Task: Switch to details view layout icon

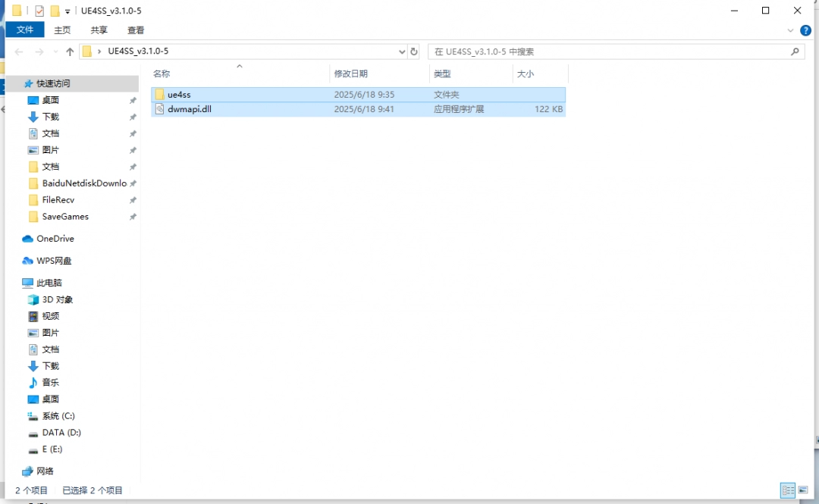Action: click(x=788, y=490)
